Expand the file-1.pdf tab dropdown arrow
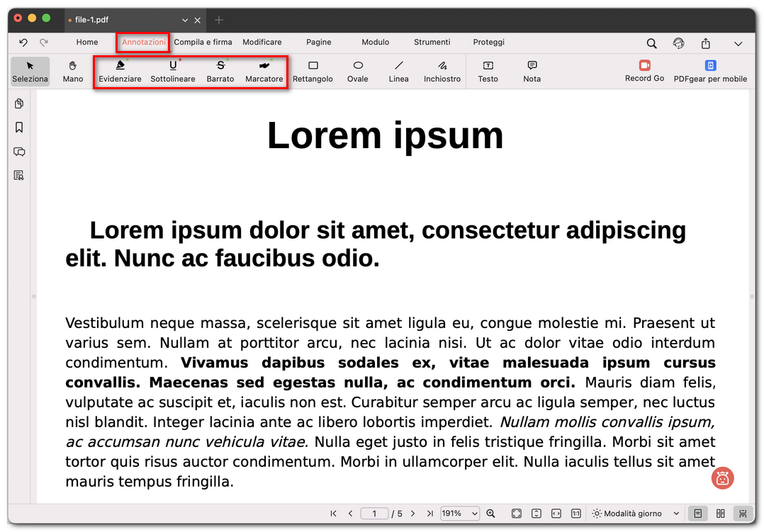764x532 pixels. click(185, 20)
